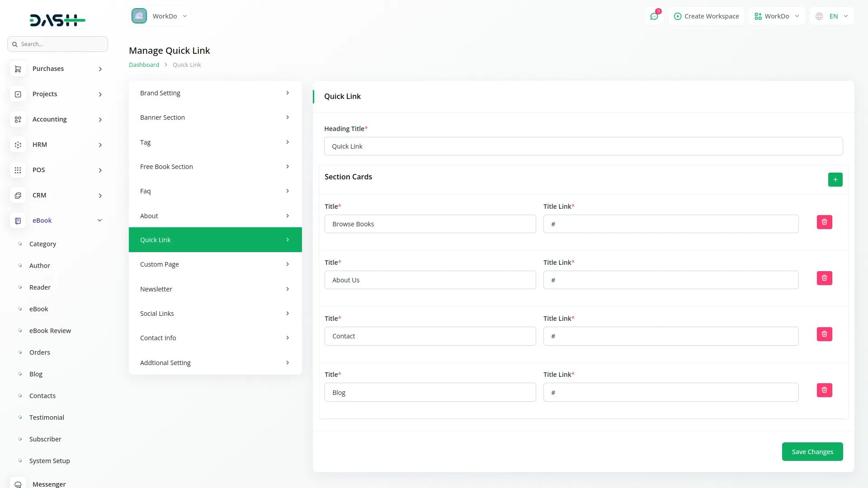Click the Create Workspace button

point(706,16)
